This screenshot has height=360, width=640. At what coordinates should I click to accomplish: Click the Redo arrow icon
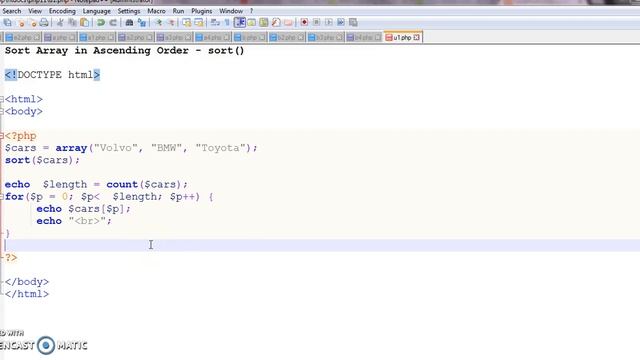pos(113,22)
